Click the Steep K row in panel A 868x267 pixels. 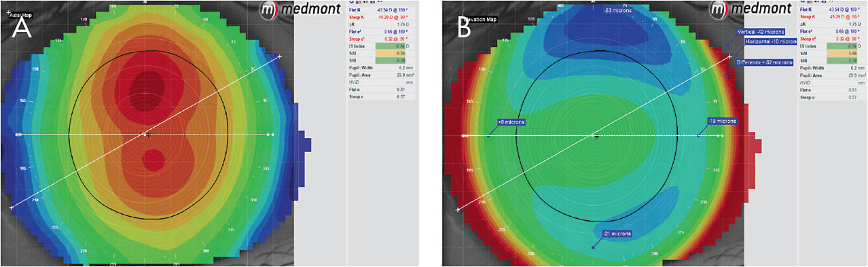(382, 16)
